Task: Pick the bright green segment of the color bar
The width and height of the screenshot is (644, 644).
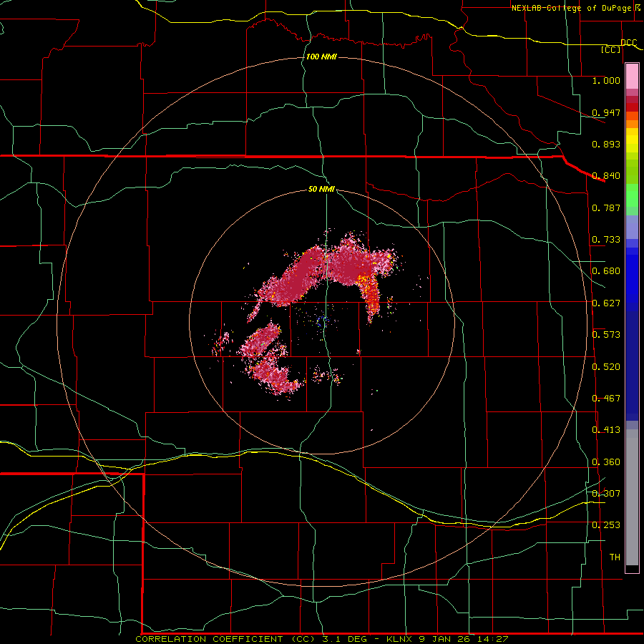Action: click(632, 195)
